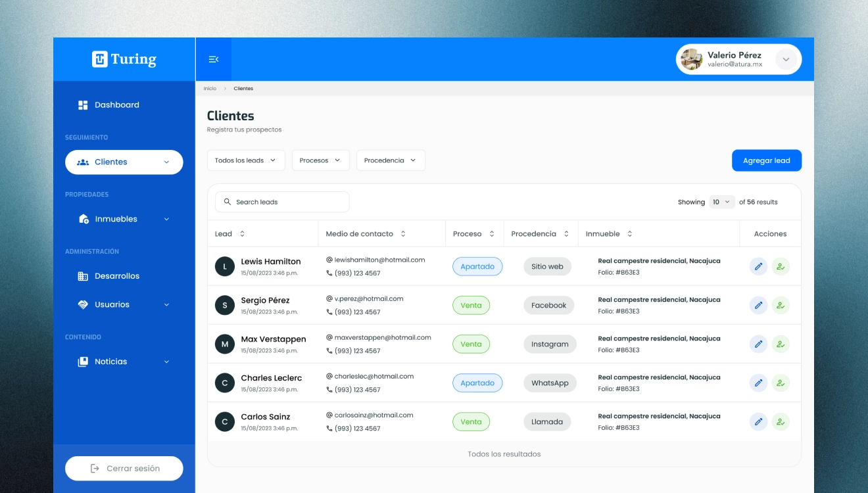868x493 pixels.
Task: Open the Todos los leads filter dropdown
Action: (x=245, y=160)
